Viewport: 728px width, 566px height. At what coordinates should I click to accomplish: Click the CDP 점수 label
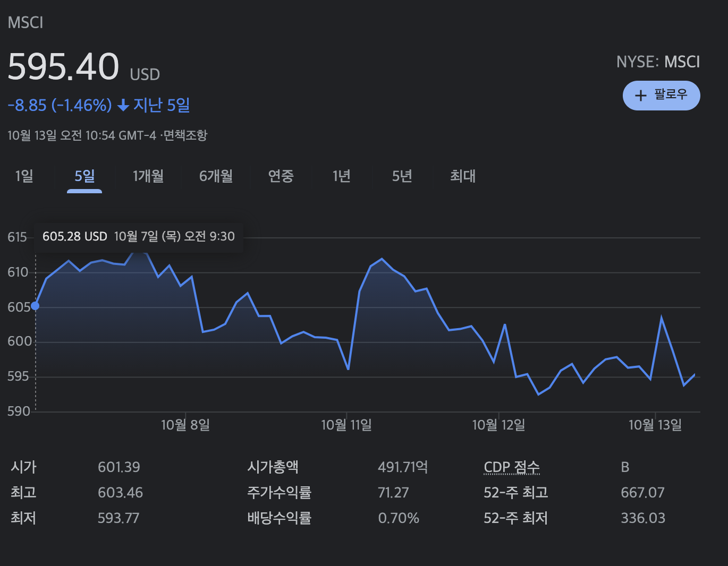point(512,467)
